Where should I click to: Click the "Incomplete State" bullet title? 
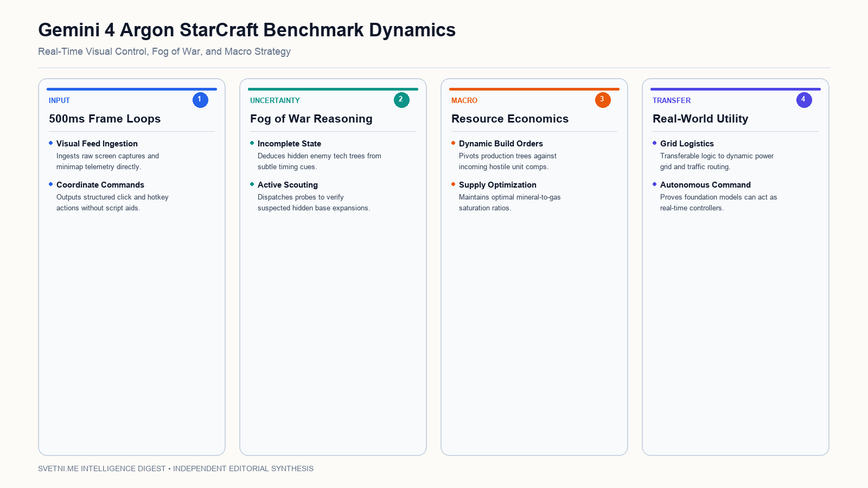coord(289,144)
